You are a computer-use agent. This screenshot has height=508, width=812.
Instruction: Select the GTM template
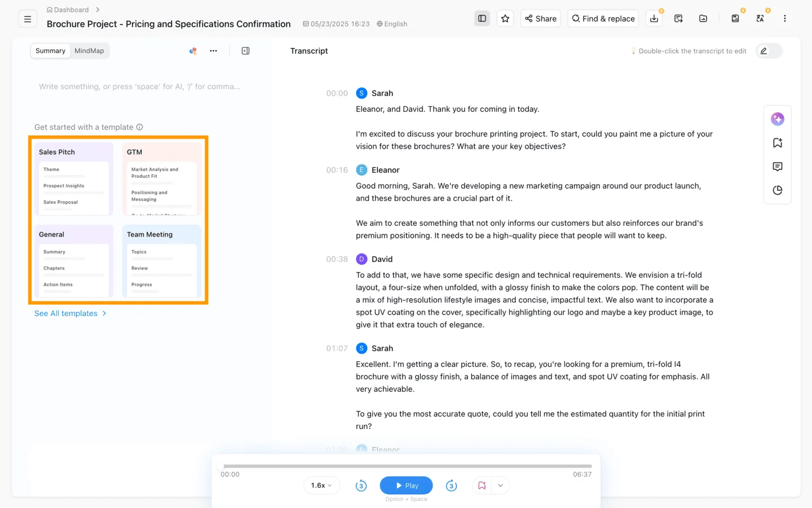pyautogui.click(x=162, y=178)
